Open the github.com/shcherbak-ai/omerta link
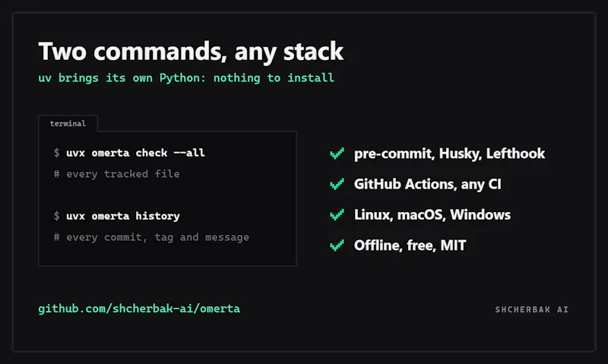 (139, 309)
